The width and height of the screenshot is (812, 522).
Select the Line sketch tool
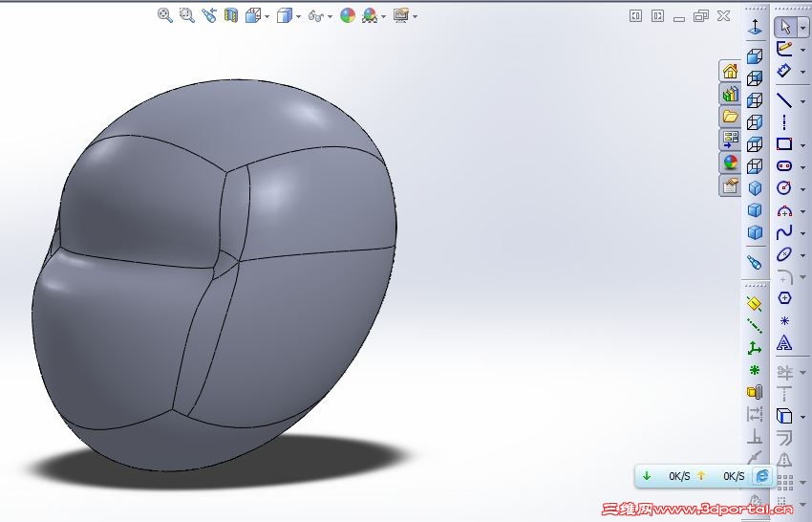784,100
